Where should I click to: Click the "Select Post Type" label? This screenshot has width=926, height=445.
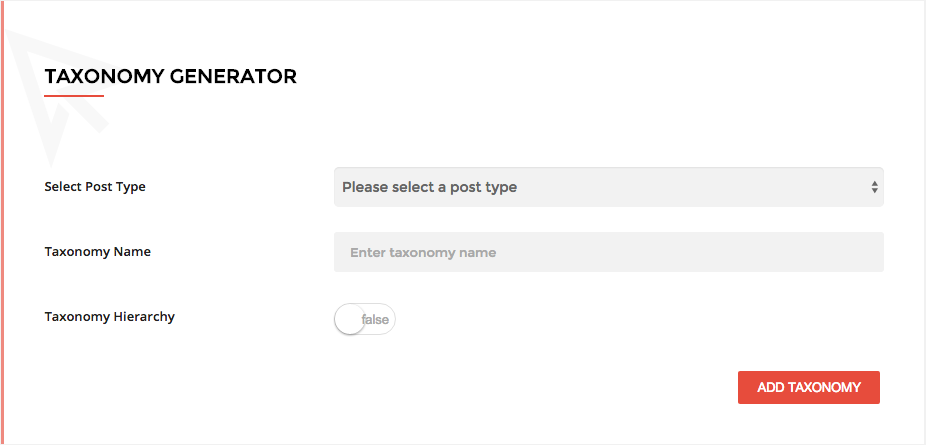(95, 187)
